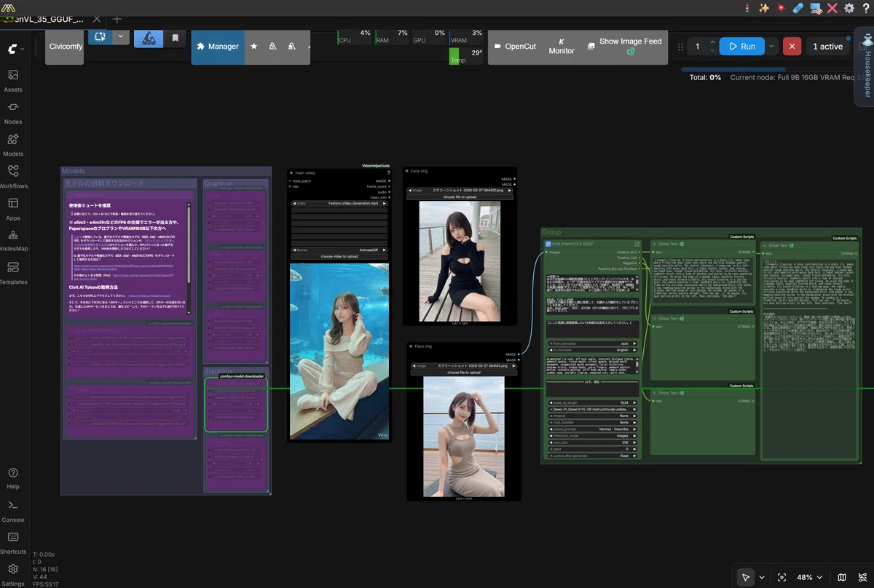Open a new workflow tab with plus
This screenshot has height=588, width=874.
(x=117, y=19)
